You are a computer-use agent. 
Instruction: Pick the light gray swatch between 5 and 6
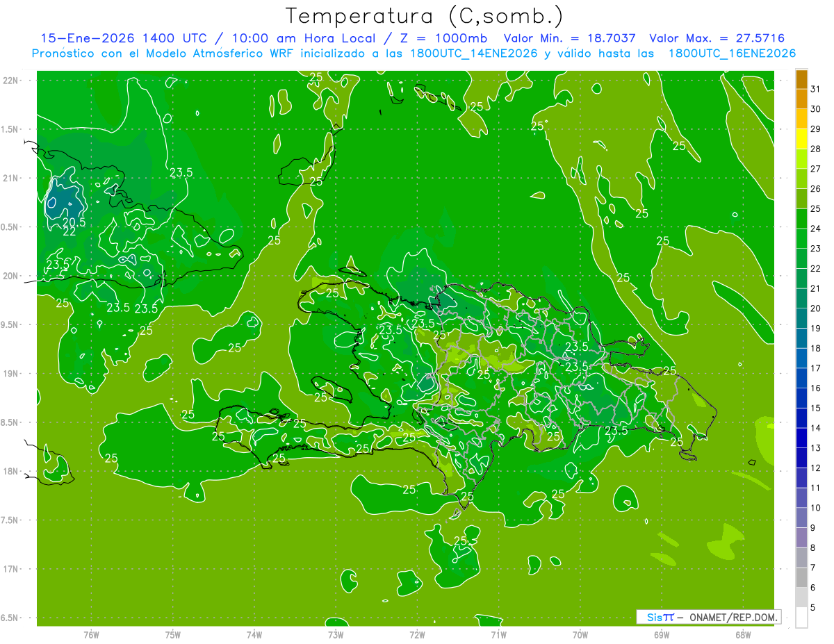[801, 597]
